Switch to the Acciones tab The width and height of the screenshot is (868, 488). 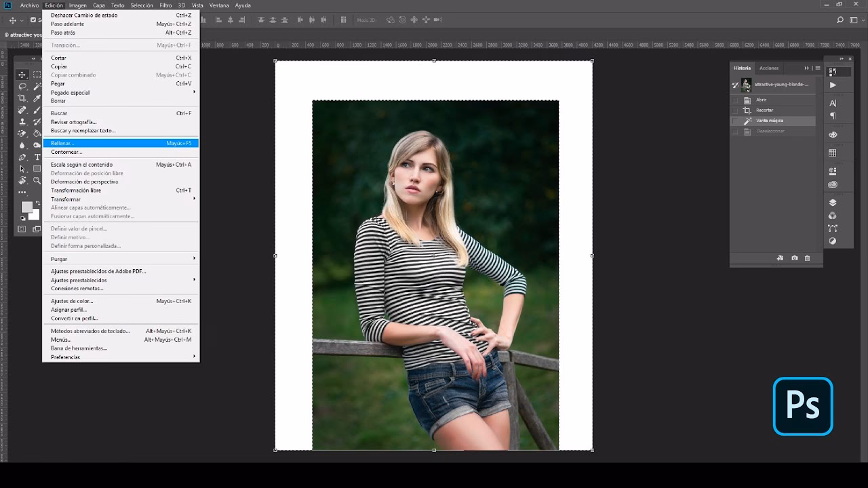point(768,68)
